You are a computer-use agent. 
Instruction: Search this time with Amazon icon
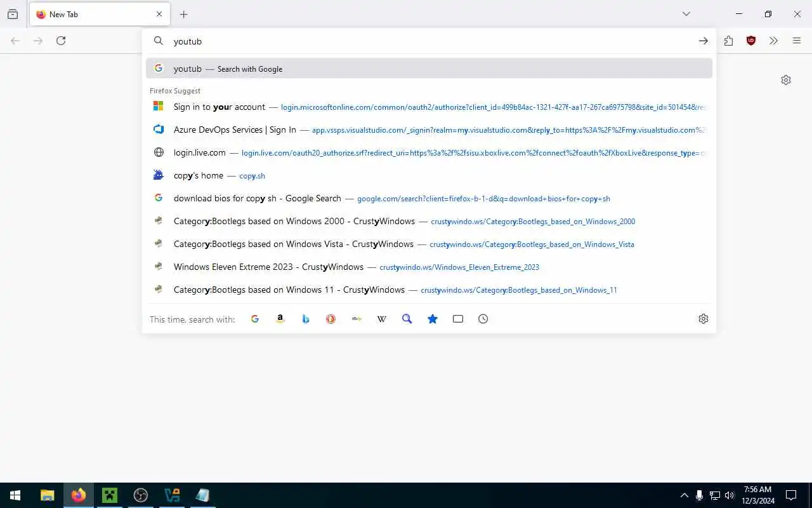coord(280,319)
